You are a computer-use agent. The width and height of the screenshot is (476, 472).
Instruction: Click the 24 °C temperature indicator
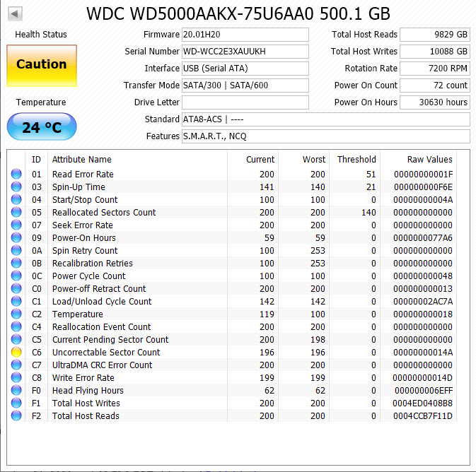tap(42, 126)
